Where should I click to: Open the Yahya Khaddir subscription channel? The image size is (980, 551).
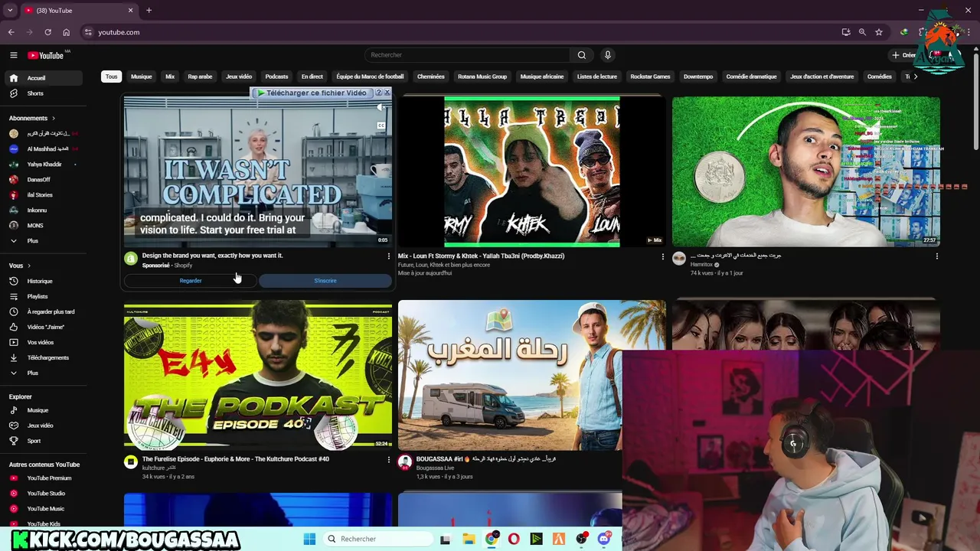pos(43,164)
